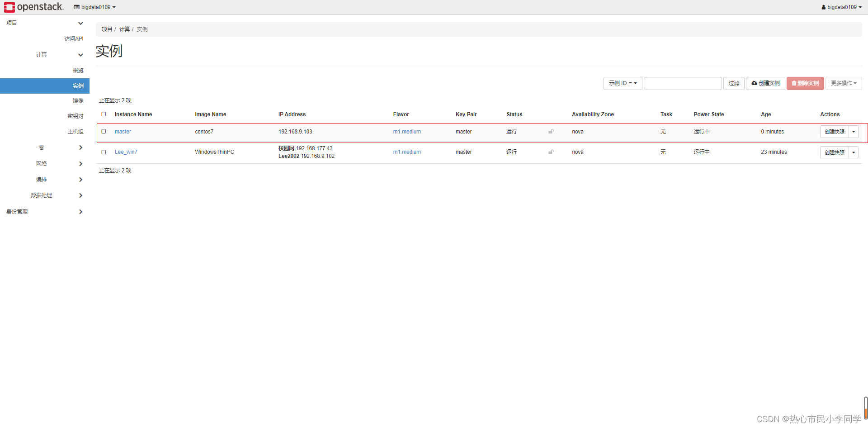This screenshot has width=868, height=428.
Task: Select all instances checkbox in header
Action: (104, 114)
